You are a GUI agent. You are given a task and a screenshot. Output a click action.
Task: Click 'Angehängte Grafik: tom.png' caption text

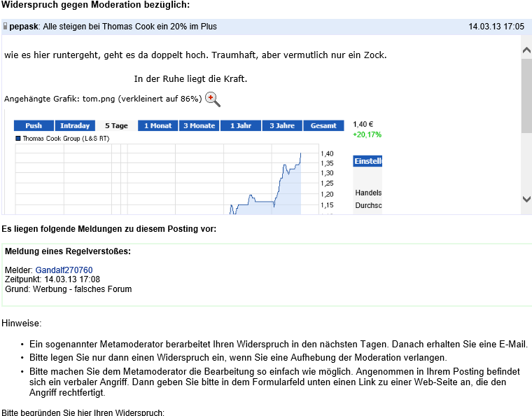(x=103, y=99)
